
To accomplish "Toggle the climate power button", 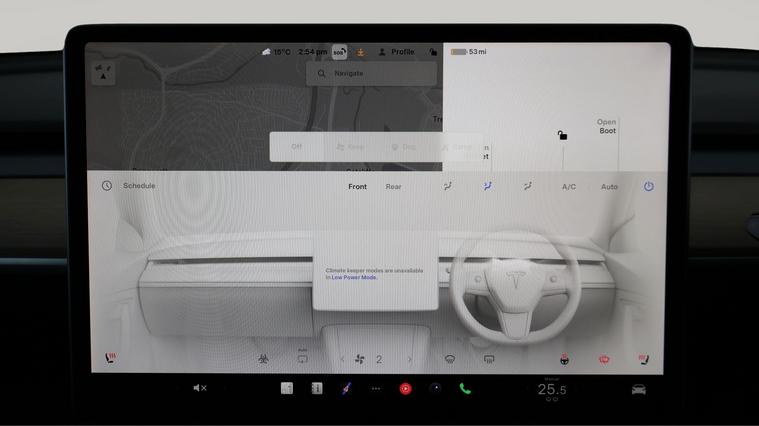I will (648, 186).
